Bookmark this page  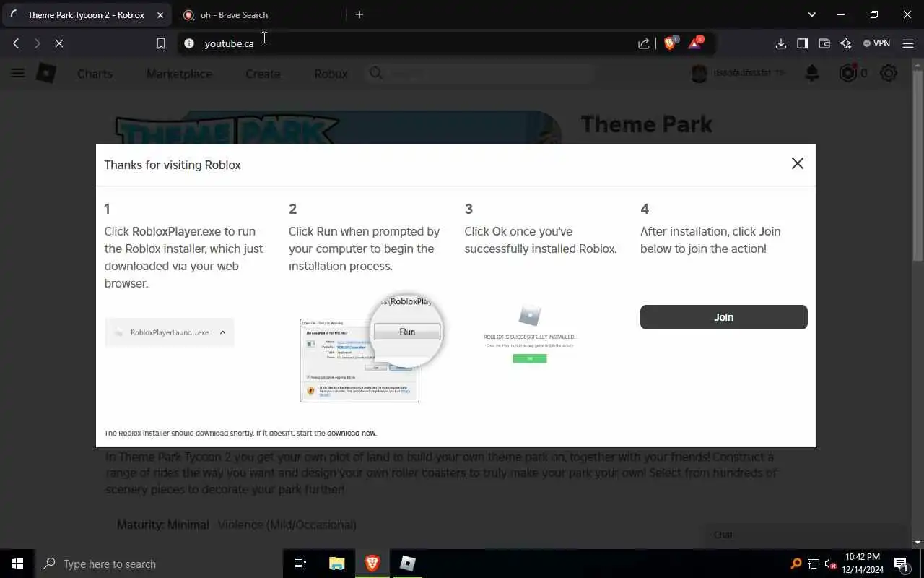coord(161,43)
